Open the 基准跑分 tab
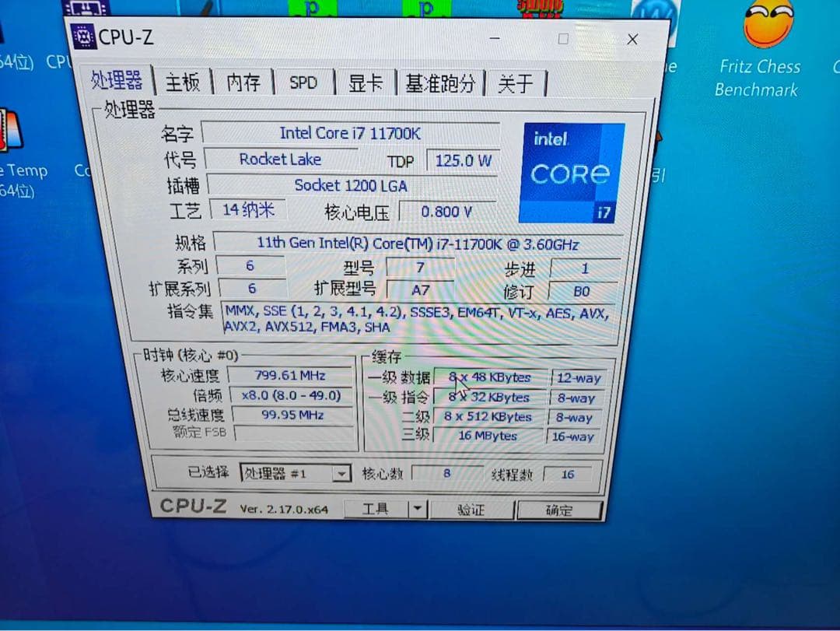This screenshot has width=840, height=631. (x=439, y=83)
